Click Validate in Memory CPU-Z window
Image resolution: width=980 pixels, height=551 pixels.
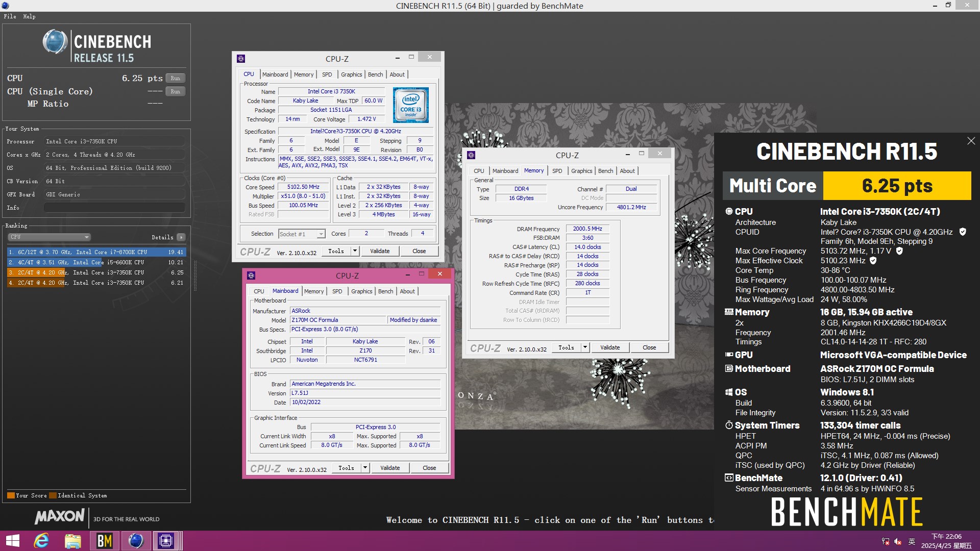pyautogui.click(x=610, y=347)
